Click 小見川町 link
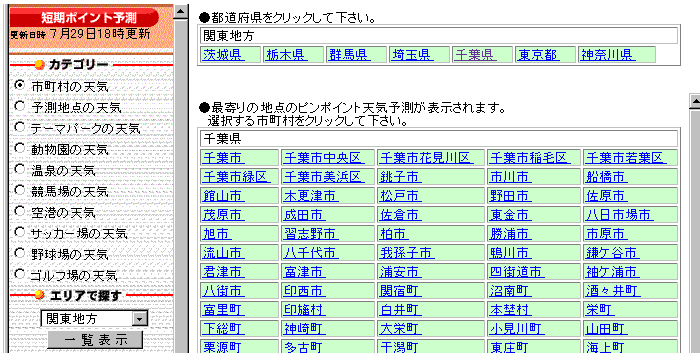Image resolution: width=700 pixels, height=360 pixels. [x=517, y=329]
